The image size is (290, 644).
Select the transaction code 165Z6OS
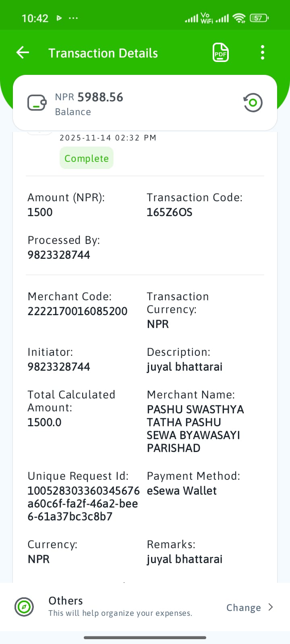click(170, 212)
